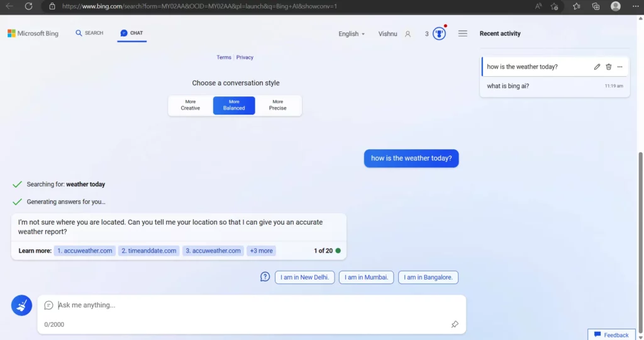This screenshot has height=340, width=644.
Task: Delete weather chat with trash icon
Action: click(608, 67)
